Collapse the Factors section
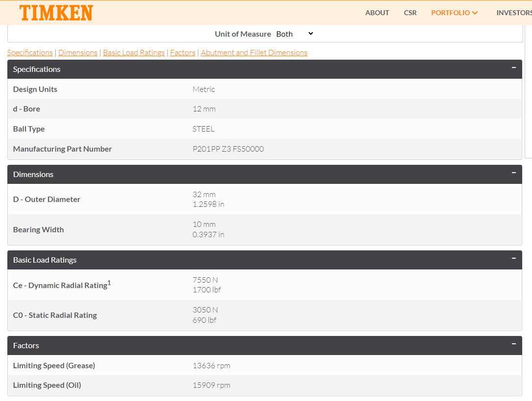 (x=514, y=344)
